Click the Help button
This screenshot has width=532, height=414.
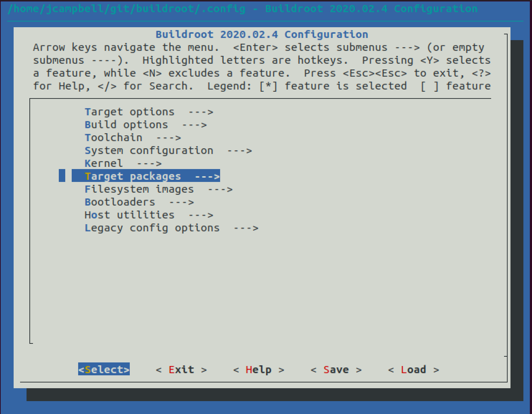pyautogui.click(x=259, y=369)
